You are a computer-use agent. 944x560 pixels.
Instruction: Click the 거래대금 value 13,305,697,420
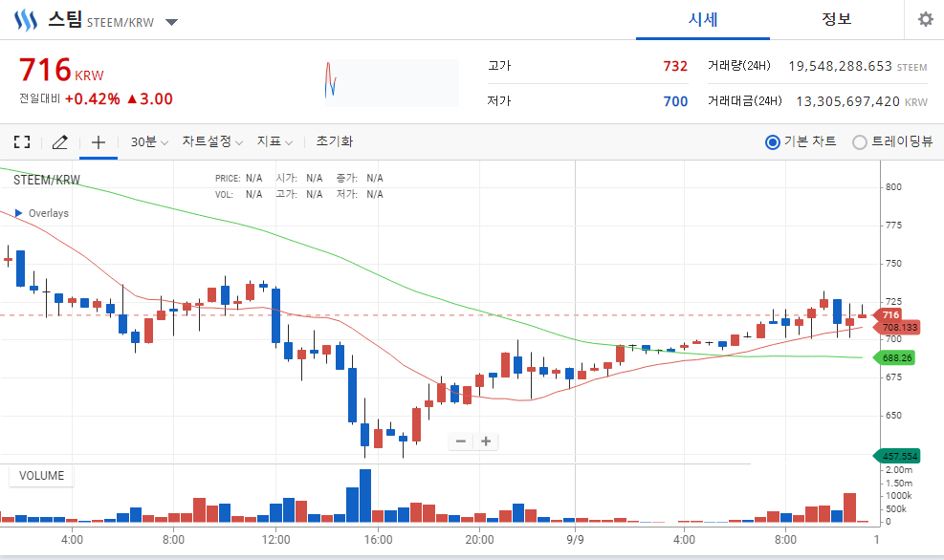click(847, 101)
